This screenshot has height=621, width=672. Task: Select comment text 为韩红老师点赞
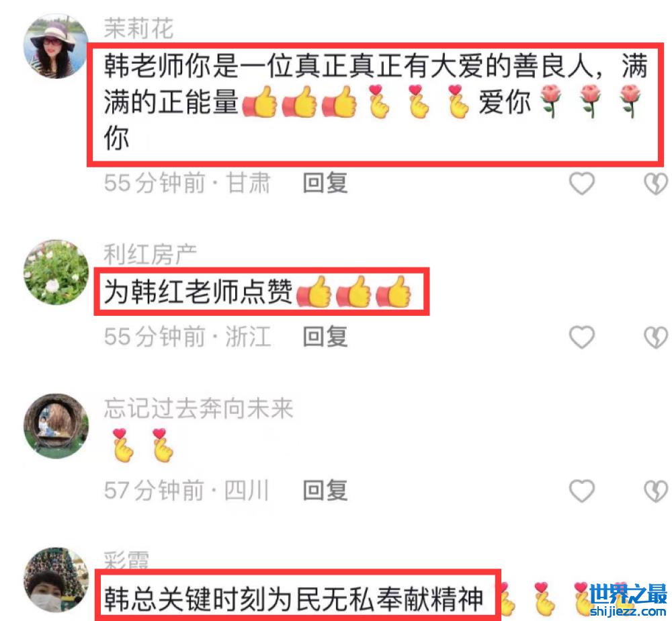[x=198, y=292]
